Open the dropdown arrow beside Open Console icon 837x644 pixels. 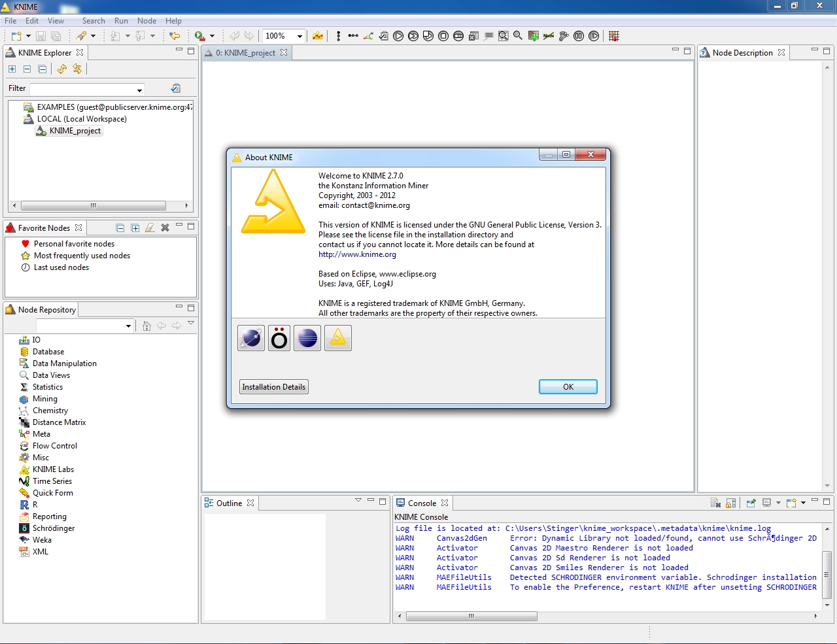coord(803,503)
